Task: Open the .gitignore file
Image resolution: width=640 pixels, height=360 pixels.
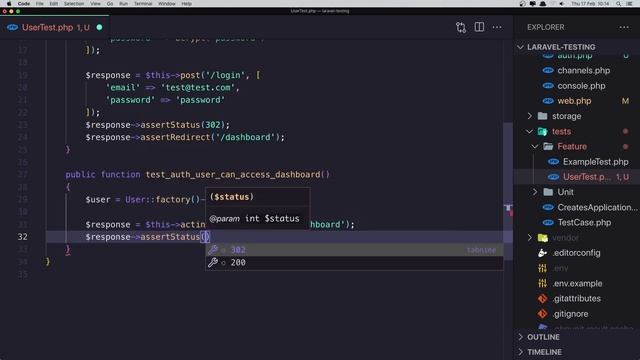Action: pos(570,314)
